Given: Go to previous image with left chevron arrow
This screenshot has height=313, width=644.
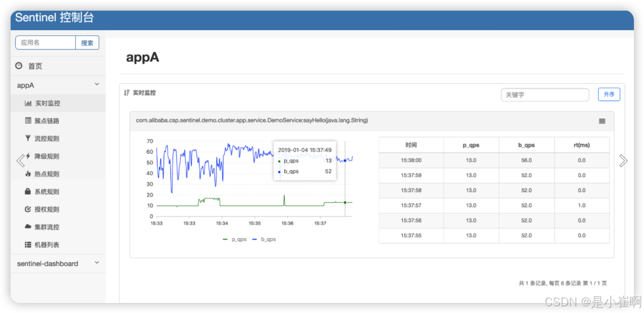Looking at the screenshot, I should coord(21,160).
